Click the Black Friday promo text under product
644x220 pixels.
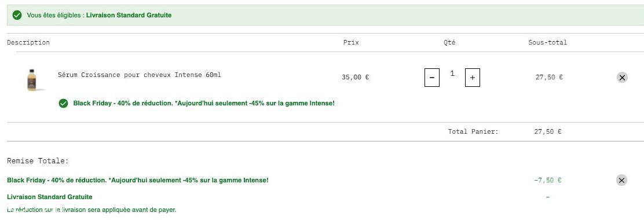[204, 103]
